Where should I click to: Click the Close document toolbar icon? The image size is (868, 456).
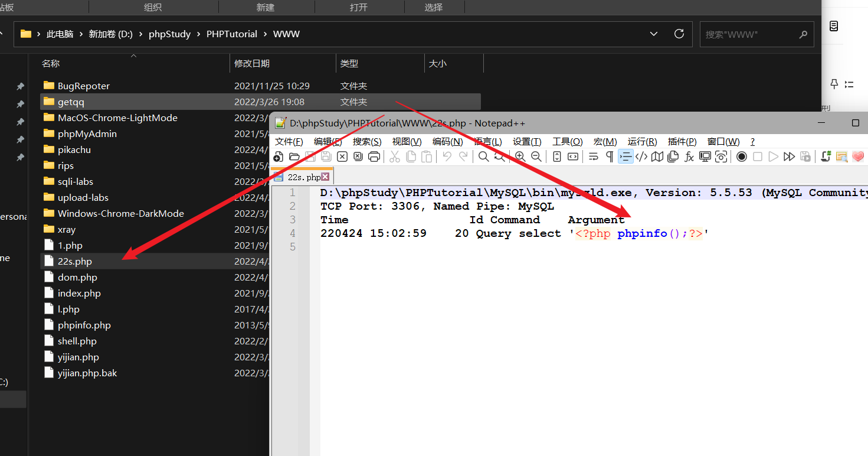coord(342,157)
